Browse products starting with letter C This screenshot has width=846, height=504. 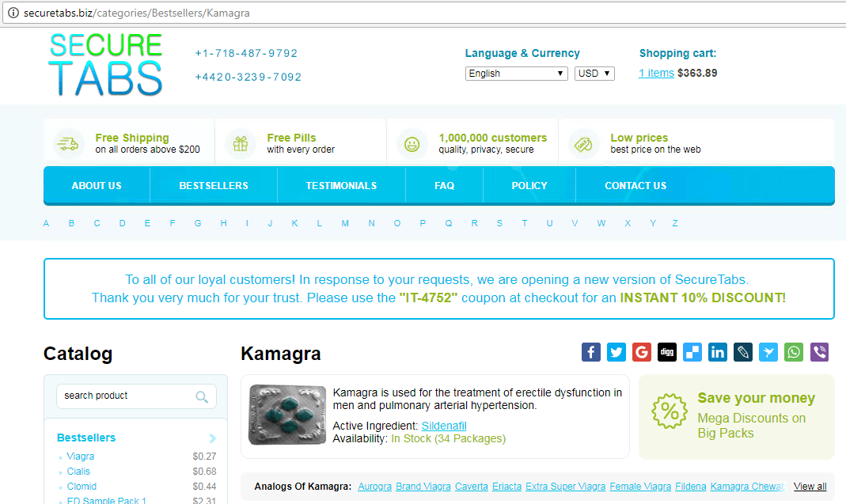(x=97, y=223)
